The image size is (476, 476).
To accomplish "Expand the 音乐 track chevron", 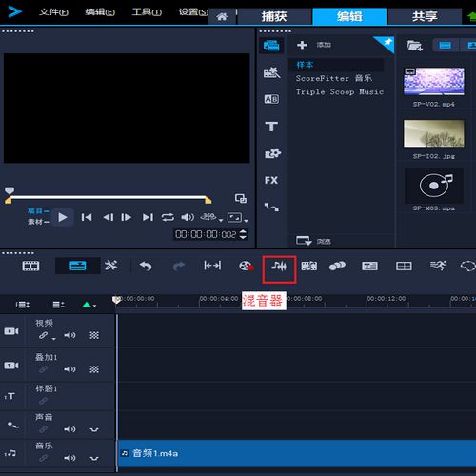I will point(94,458).
